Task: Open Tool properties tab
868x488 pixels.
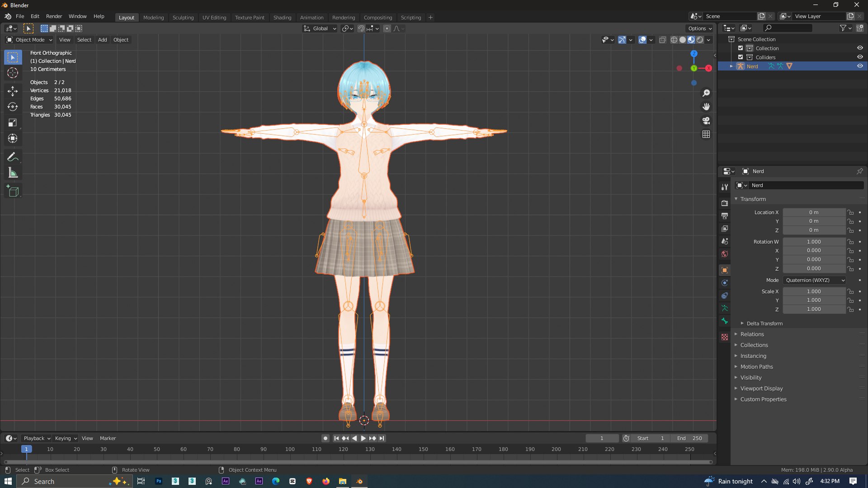Action: [x=725, y=187]
